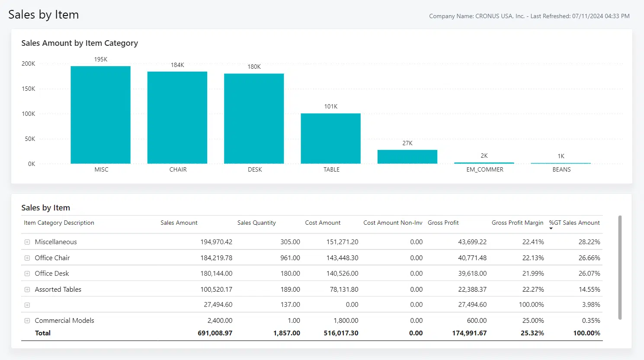Viewport: 644px width, 360px height.
Task: Sort by Cost Amount Non-Inv column header
Action: point(393,223)
